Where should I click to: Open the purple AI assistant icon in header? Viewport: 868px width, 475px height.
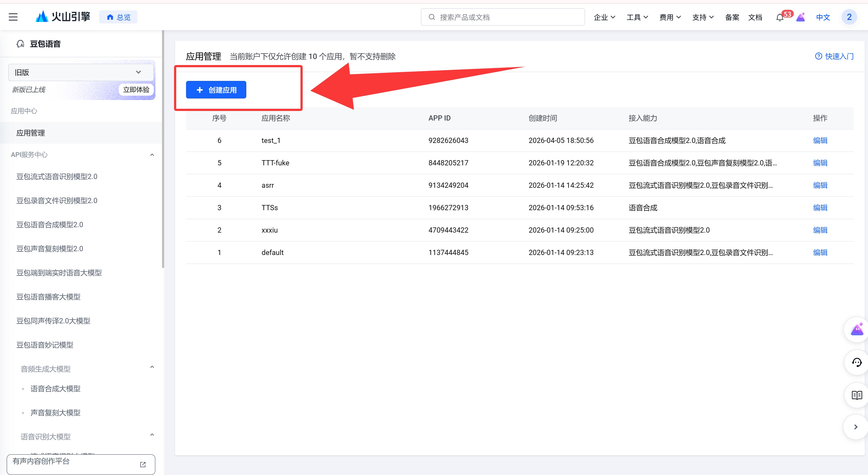[x=801, y=17]
